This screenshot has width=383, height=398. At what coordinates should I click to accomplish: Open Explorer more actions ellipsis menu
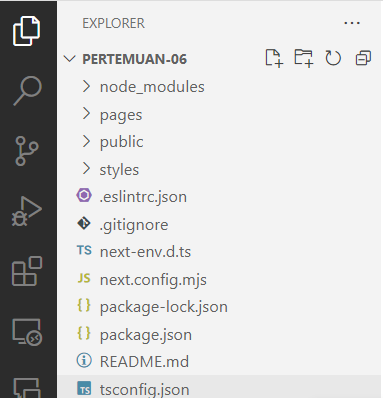tap(352, 23)
